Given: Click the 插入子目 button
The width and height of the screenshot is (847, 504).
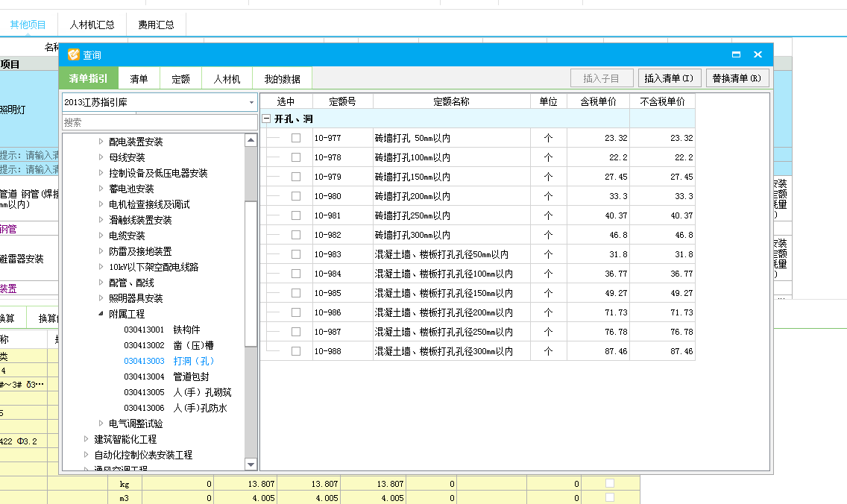Looking at the screenshot, I should click(x=602, y=78).
